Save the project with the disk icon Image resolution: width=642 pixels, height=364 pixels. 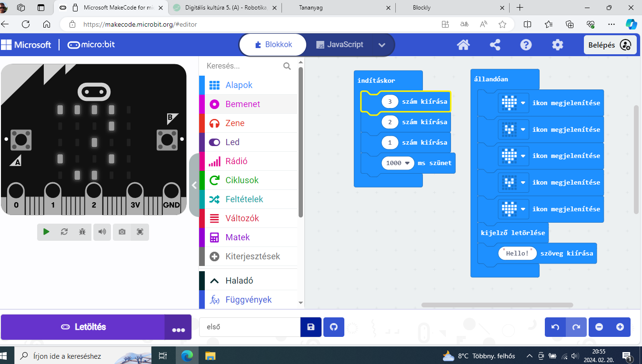[x=311, y=327]
